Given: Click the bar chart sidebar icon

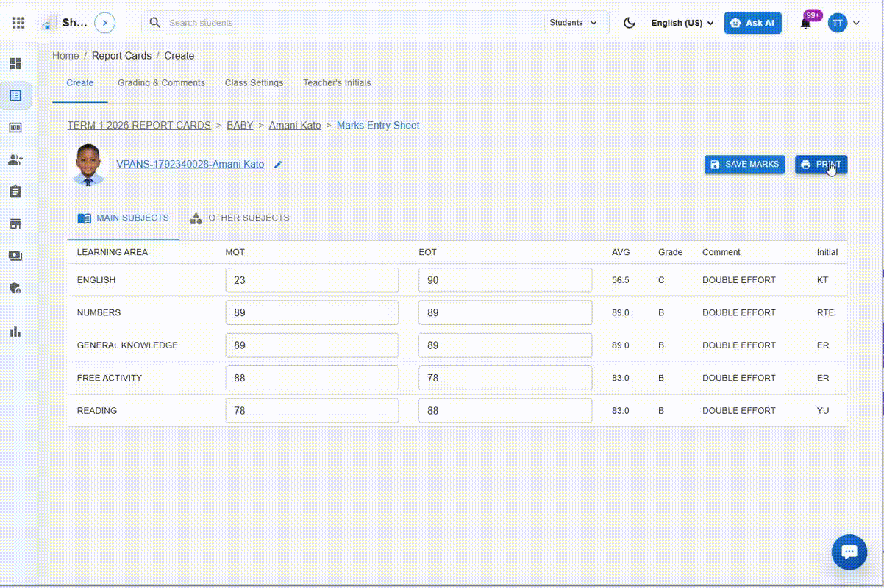Looking at the screenshot, I should click(15, 331).
